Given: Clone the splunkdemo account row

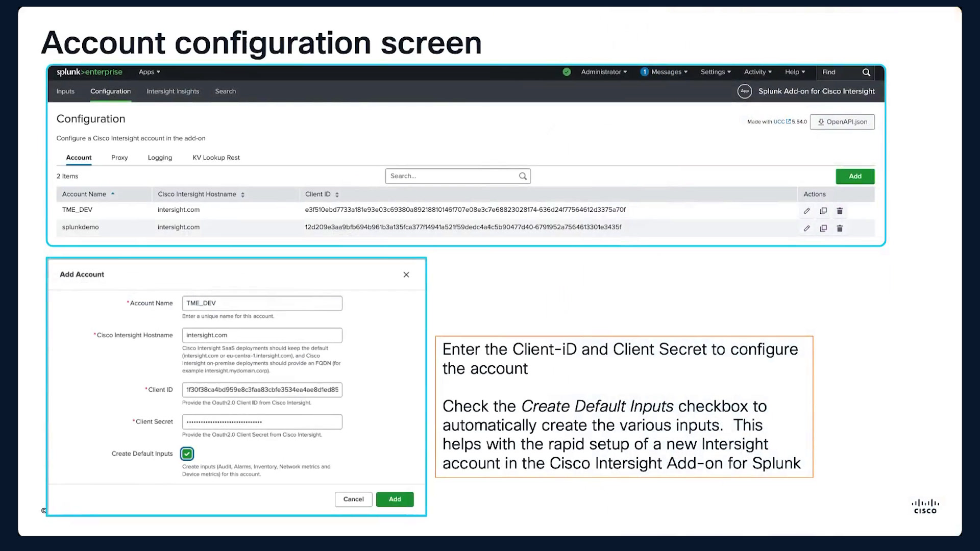Looking at the screenshot, I should tap(823, 228).
